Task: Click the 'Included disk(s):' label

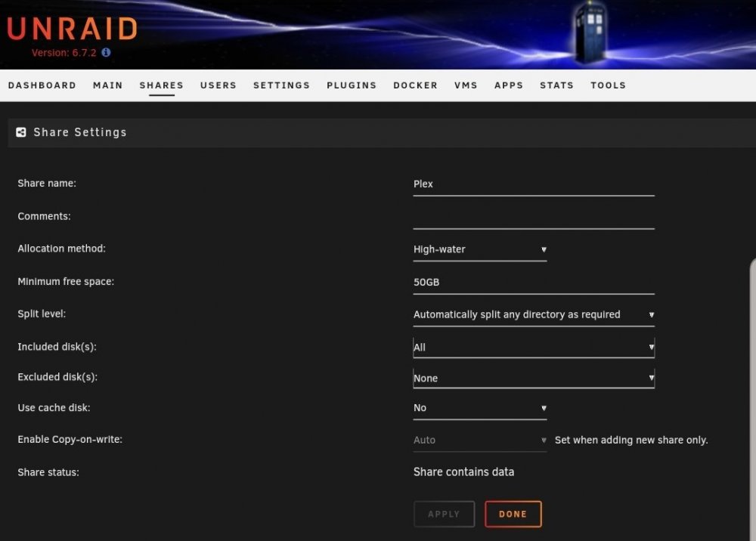Action: pos(57,347)
